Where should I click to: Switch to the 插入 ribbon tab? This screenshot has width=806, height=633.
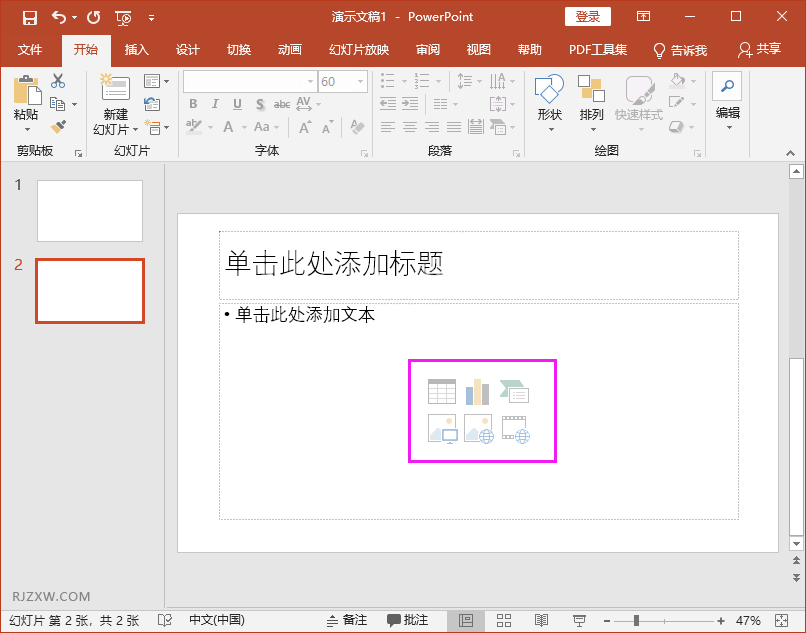(136, 48)
